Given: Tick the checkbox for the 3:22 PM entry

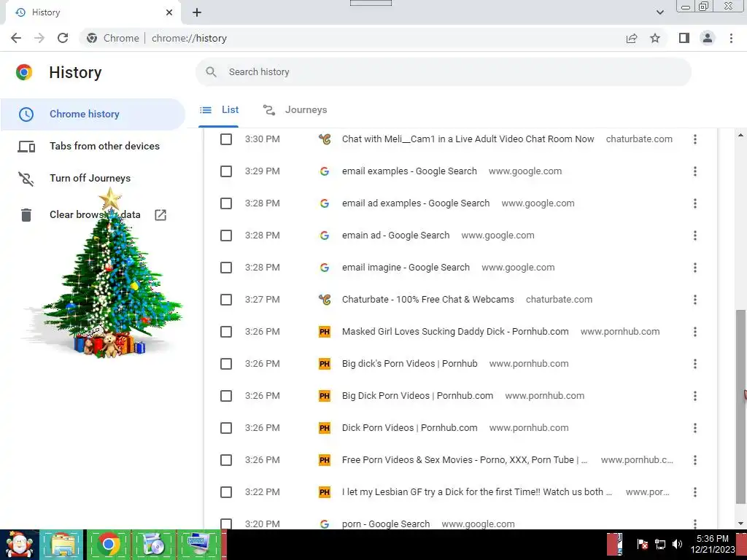Looking at the screenshot, I should click(x=226, y=492).
